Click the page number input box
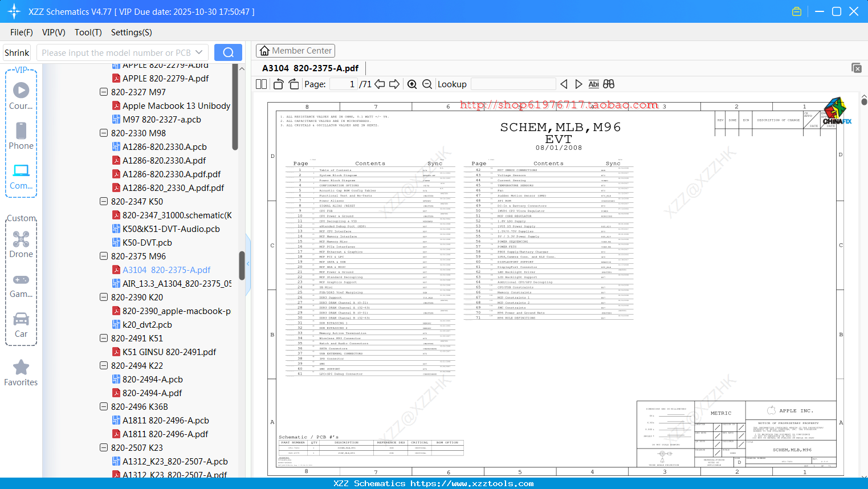Image resolution: width=868 pixels, height=489 pixels. coord(344,84)
